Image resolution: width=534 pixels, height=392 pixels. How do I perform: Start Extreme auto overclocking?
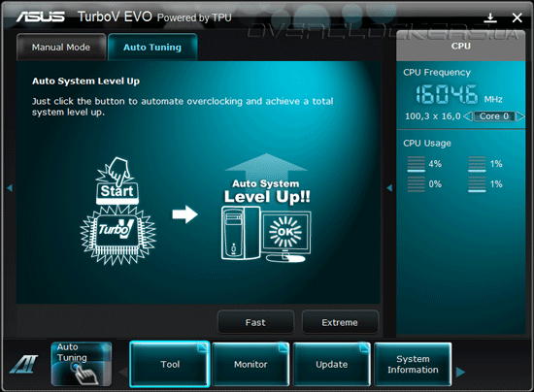[340, 322]
